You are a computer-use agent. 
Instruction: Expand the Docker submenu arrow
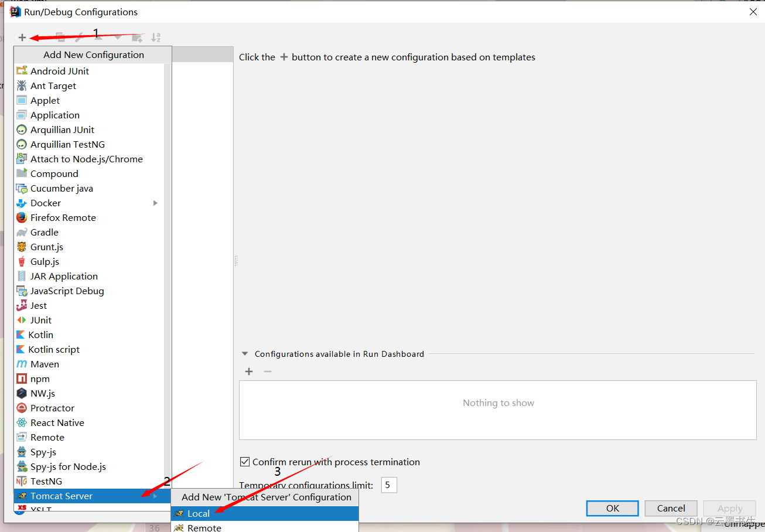coord(155,203)
